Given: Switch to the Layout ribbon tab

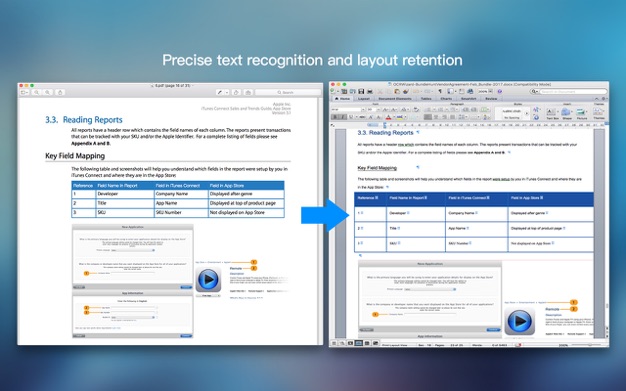Looking at the screenshot, I should coord(364,99).
